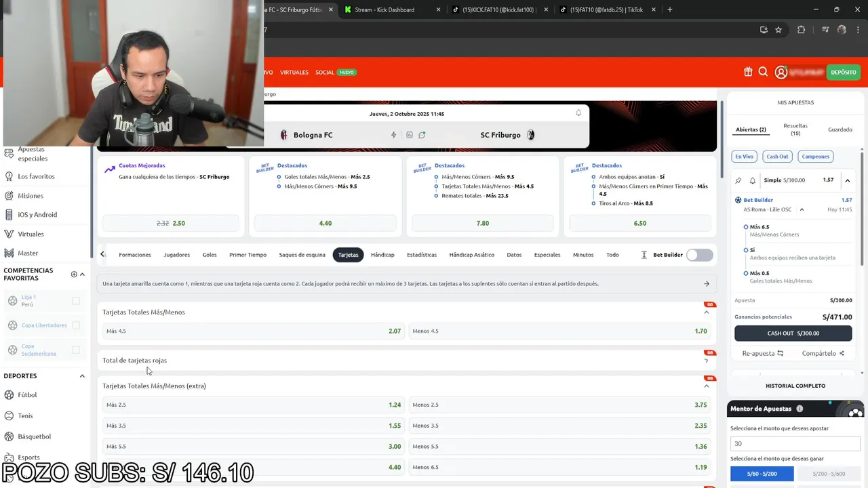868x488 pixels.
Task: Collapse Competencias Favoritas chevron
Action: 82,274
